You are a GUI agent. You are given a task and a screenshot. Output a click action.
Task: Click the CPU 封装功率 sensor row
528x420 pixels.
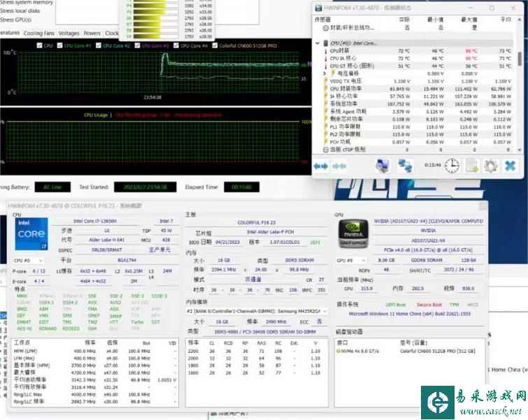pyautogui.click(x=417, y=89)
